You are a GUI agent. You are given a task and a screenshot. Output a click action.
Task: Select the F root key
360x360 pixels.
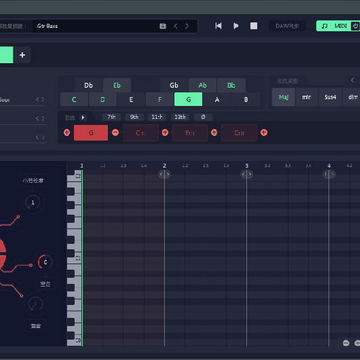point(160,99)
